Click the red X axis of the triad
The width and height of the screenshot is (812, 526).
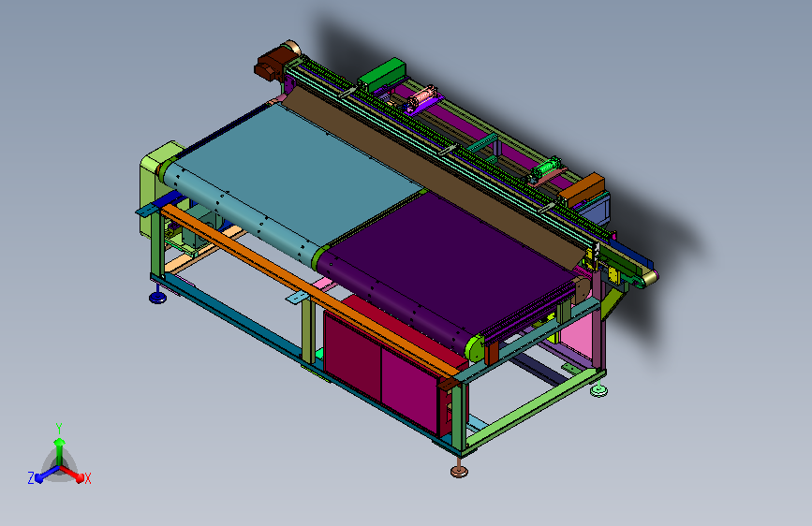pos(74,474)
